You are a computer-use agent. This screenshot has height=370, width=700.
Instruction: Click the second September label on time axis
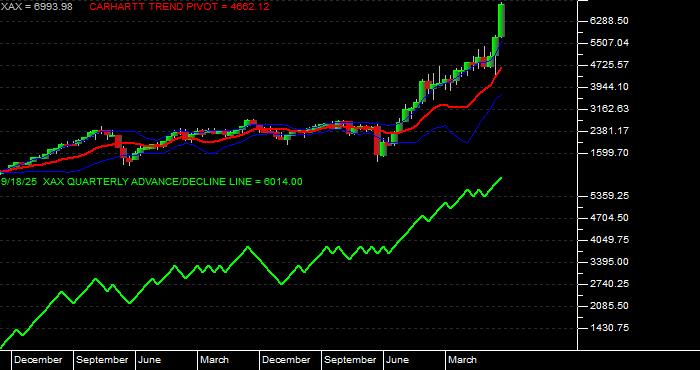coord(350,360)
